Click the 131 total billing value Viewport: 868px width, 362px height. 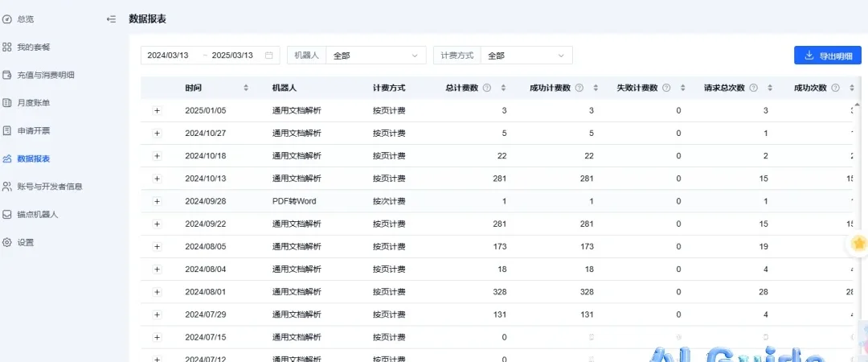click(x=500, y=315)
